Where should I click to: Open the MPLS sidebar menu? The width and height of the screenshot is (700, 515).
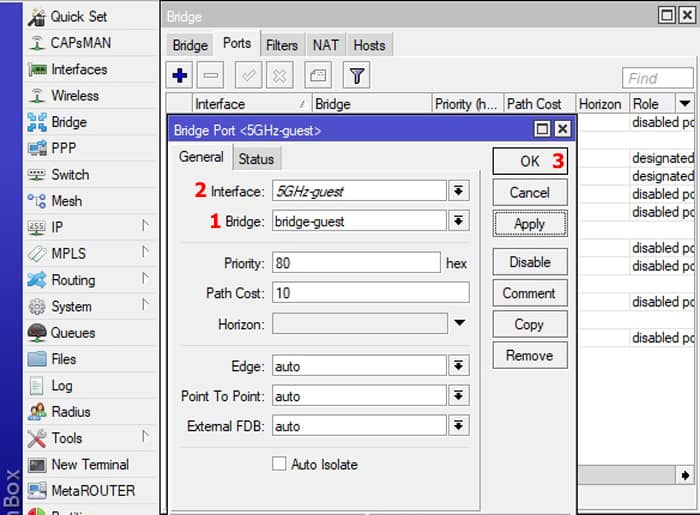tap(91, 253)
